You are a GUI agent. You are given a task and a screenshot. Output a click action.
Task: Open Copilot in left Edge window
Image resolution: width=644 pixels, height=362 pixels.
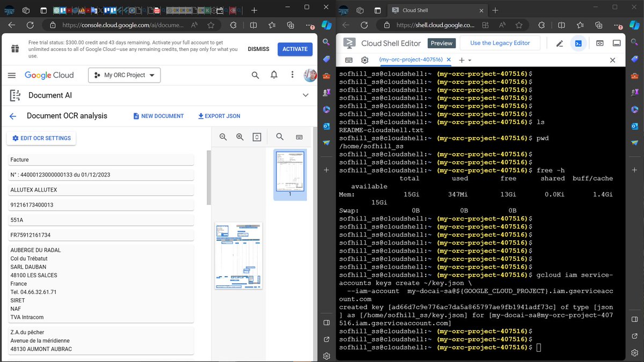click(326, 25)
